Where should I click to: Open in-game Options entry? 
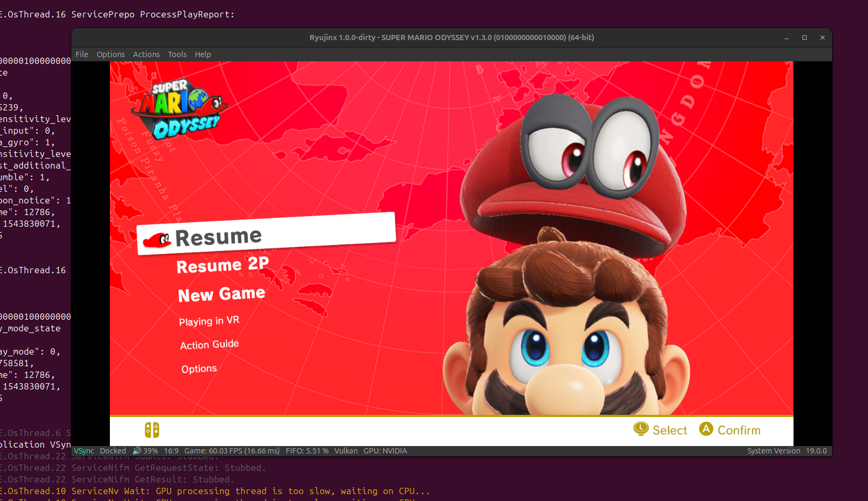(199, 369)
